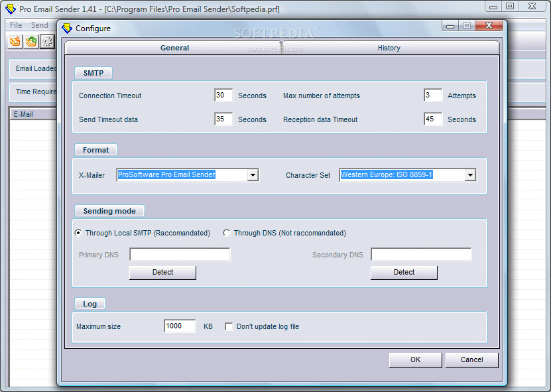The image size is (551, 392).
Task: Click OK to confirm configuration
Action: 415,359
